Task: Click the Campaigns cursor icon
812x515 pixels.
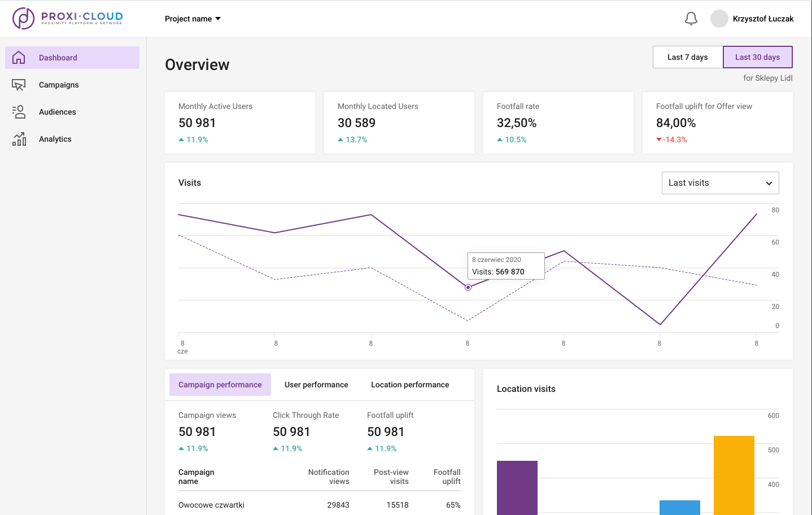Action: (x=19, y=85)
